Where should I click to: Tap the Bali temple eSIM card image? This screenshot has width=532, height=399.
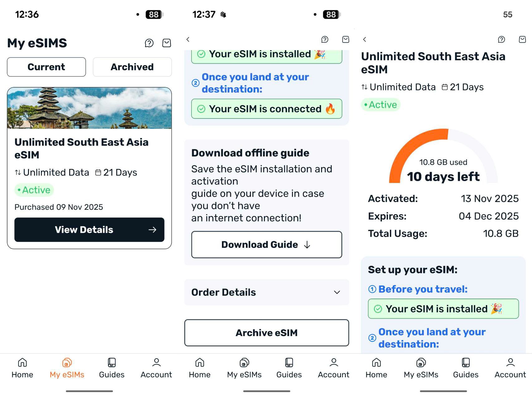point(89,108)
